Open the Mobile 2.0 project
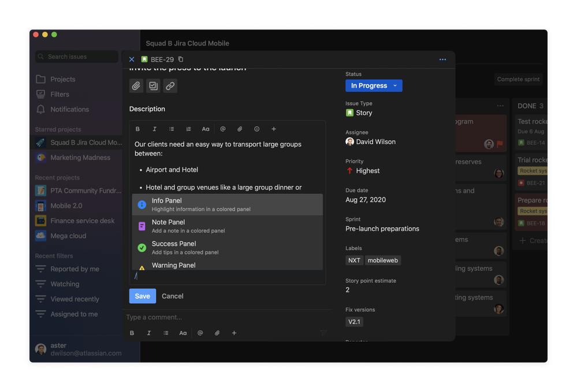The width and height of the screenshot is (577, 392). coord(59,206)
